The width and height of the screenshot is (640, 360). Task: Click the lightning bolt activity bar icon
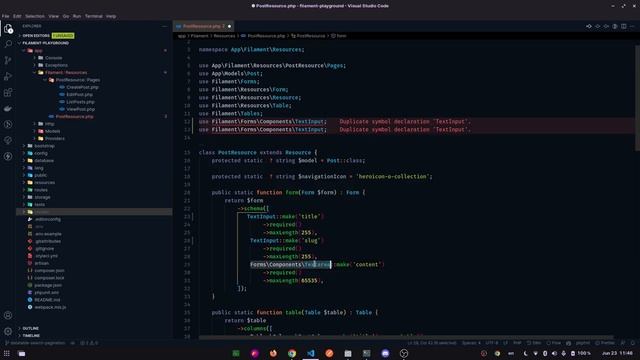8,156
